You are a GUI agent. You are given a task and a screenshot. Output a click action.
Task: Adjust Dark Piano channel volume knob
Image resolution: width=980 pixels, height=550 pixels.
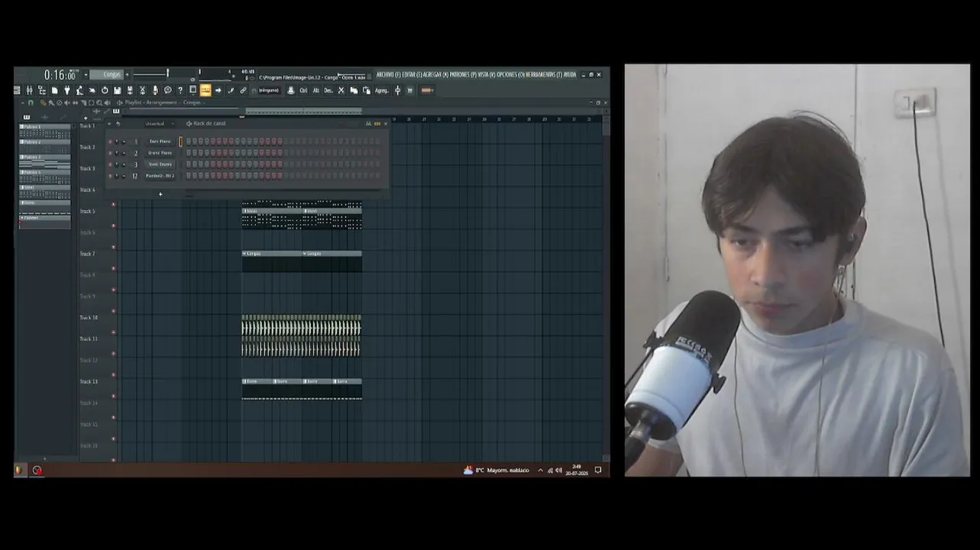(x=124, y=141)
